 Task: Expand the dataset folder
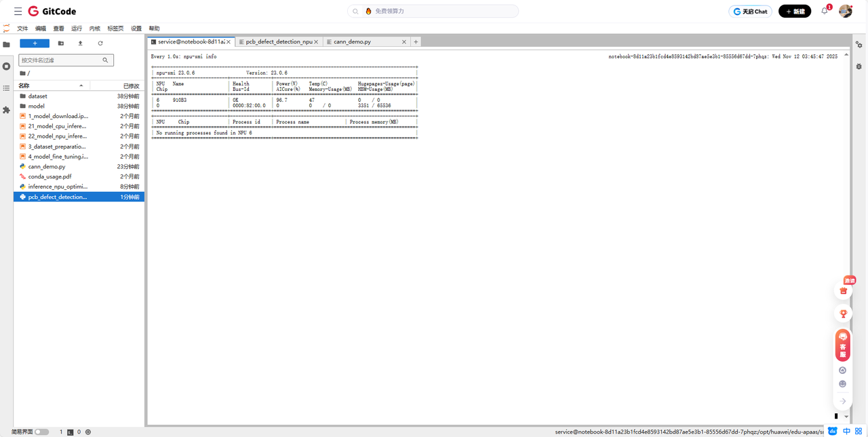coord(38,96)
